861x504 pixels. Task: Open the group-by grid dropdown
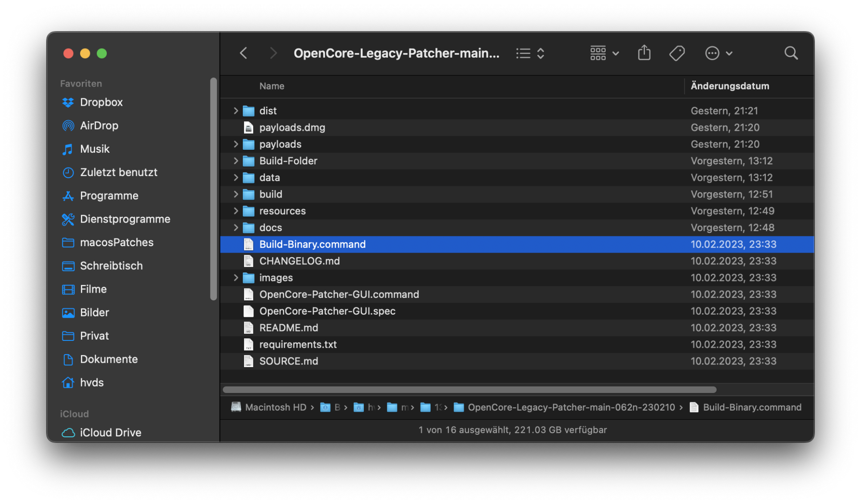click(604, 53)
